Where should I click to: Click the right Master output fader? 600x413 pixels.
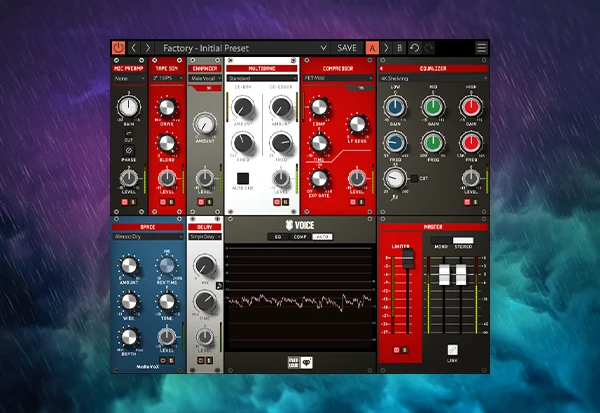tap(461, 274)
